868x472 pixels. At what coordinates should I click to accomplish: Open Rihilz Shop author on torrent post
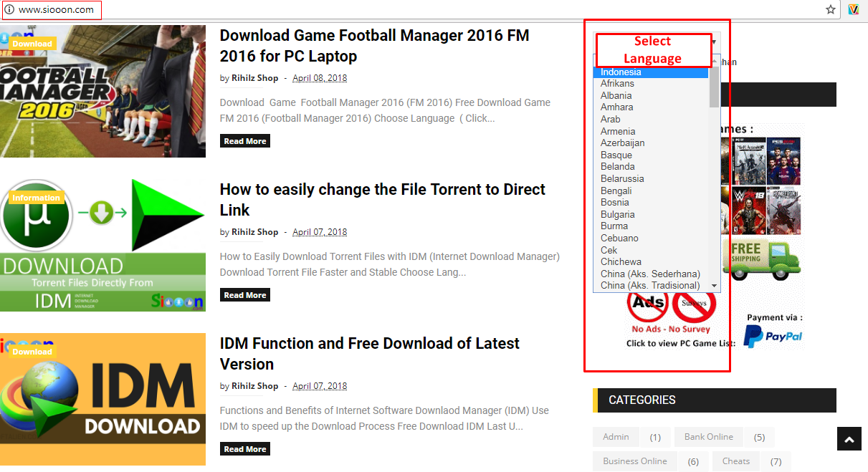tap(254, 232)
